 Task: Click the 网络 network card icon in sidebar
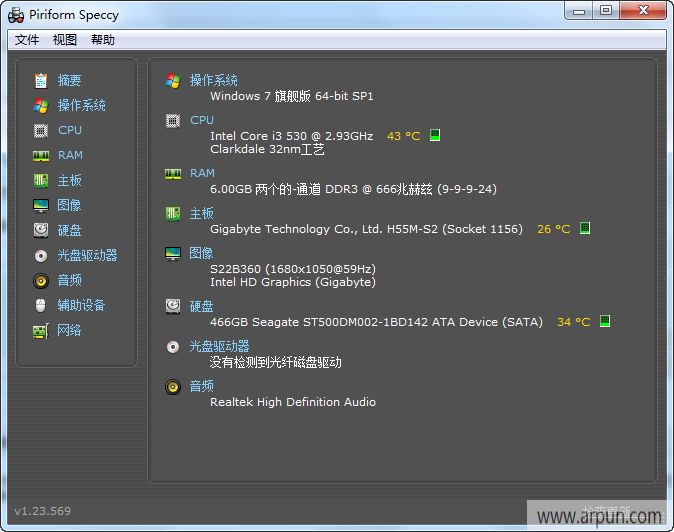click(41, 331)
